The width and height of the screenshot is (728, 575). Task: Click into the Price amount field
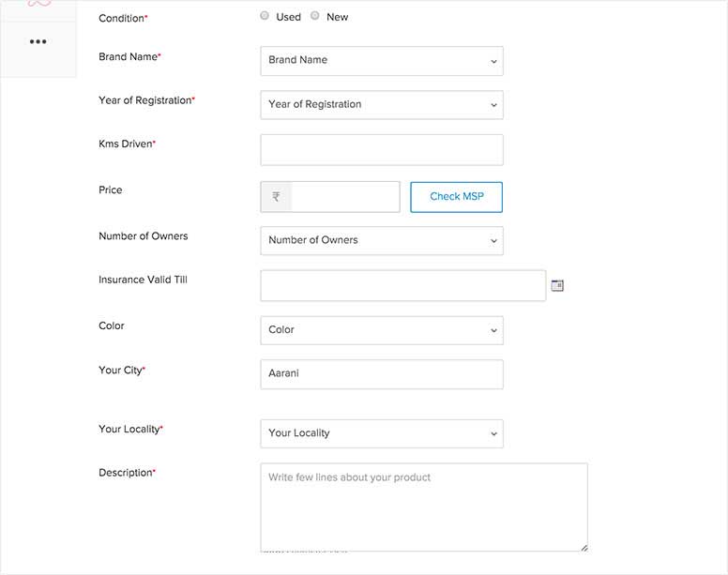point(345,197)
